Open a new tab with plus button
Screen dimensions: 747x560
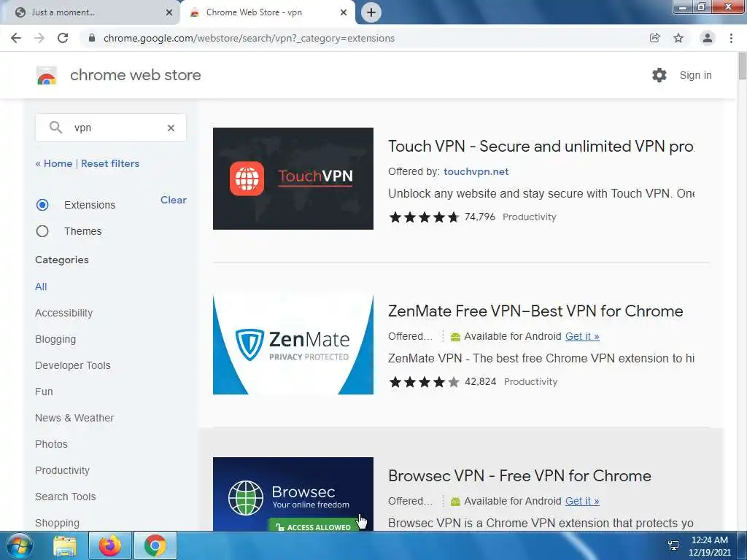(x=371, y=12)
